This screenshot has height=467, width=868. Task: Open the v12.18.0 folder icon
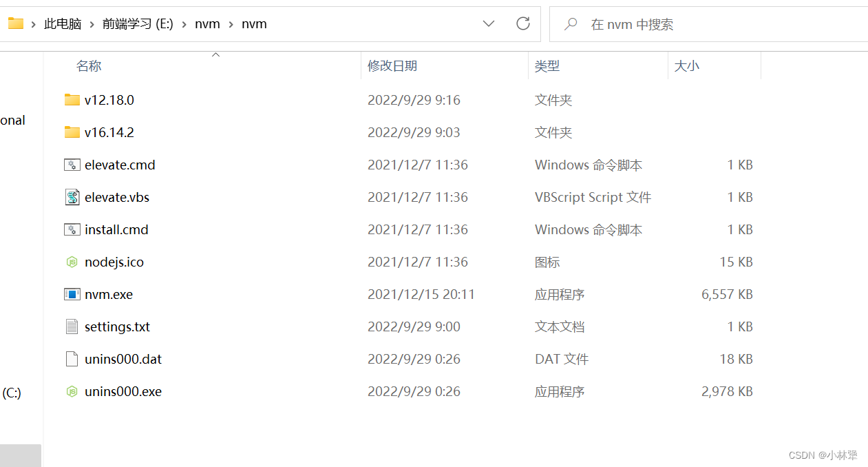tap(72, 100)
